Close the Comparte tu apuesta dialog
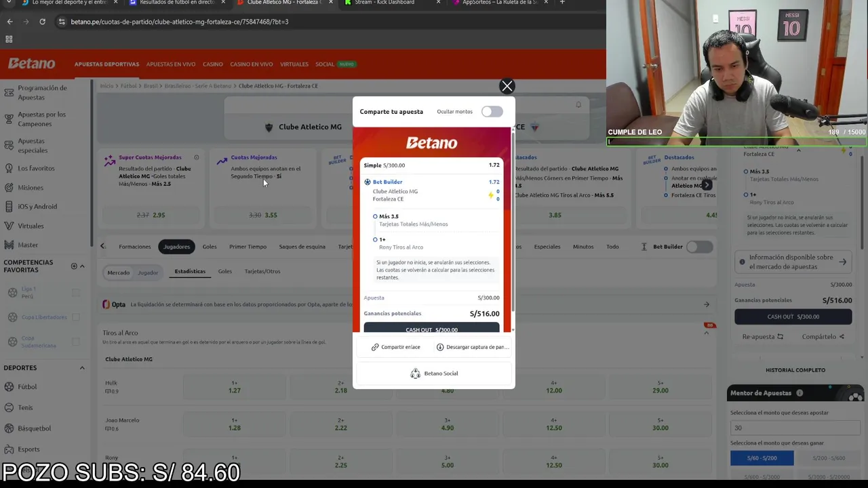The image size is (868, 488). click(x=507, y=86)
